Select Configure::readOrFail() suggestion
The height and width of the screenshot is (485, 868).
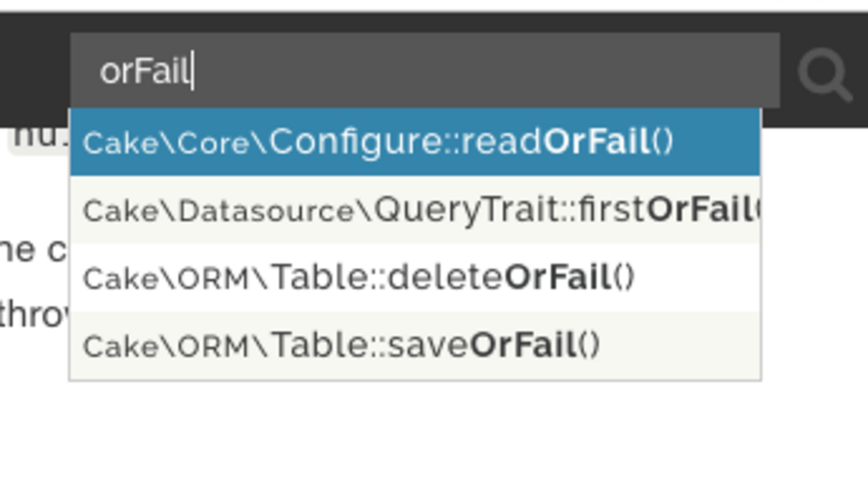pyautogui.click(x=414, y=142)
